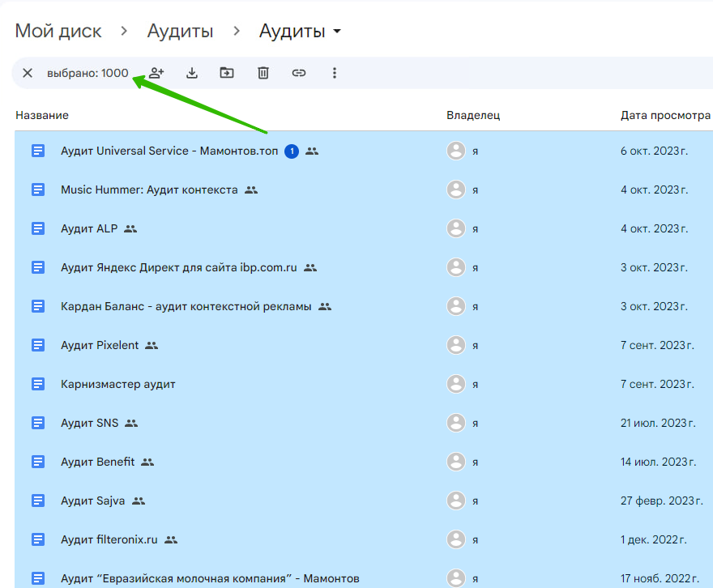Click the Владелец column header
The height and width of the screenshot is (588, 713).
click(x=473, y=115)
